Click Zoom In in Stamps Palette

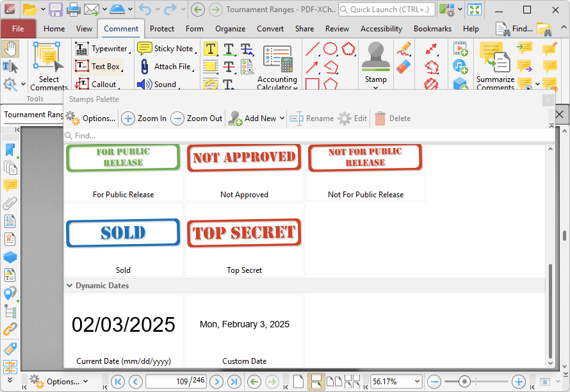[x=144, y=118]
